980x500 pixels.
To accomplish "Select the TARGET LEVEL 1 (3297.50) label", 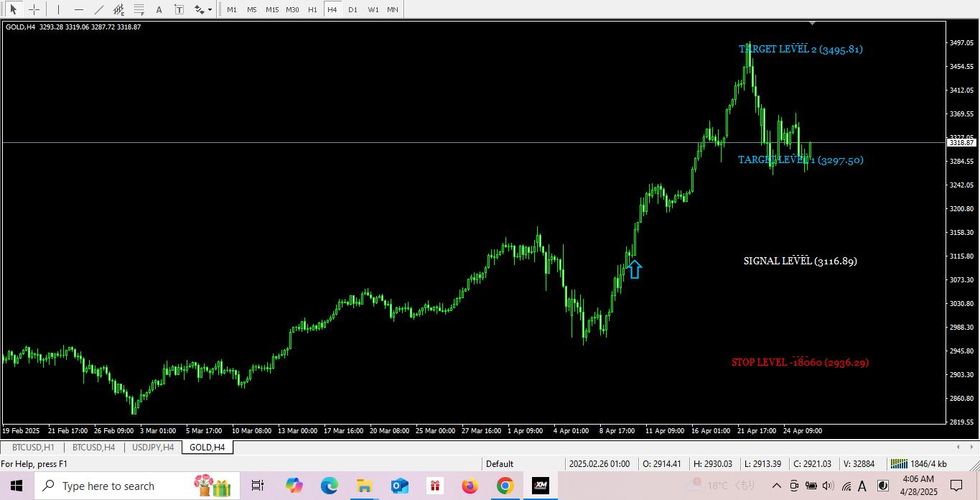I will tap(801, 160).
